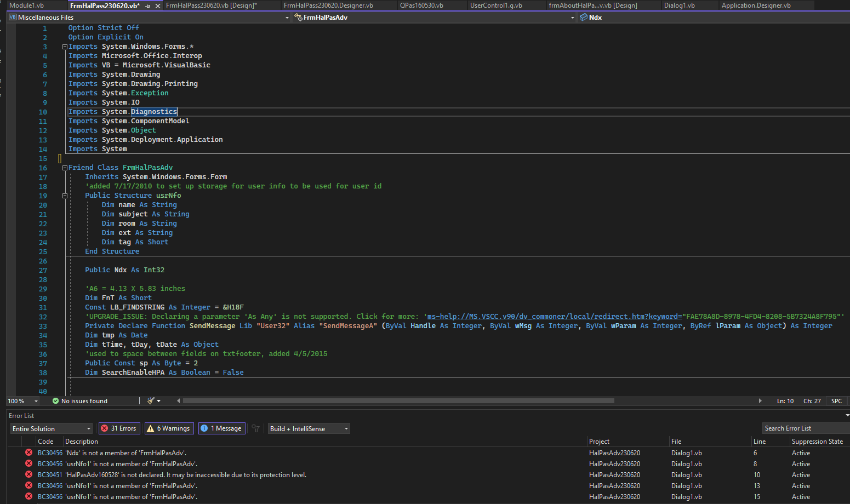Open the frmAboutHalPa...v.vb [Design] tab

(x=593, y=5)
